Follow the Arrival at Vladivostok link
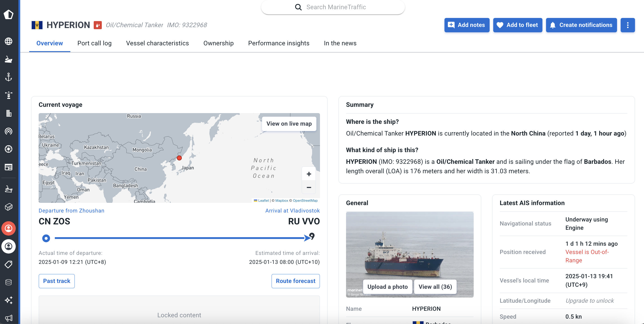This screenshot has width=644, height=324. point(292,210)
